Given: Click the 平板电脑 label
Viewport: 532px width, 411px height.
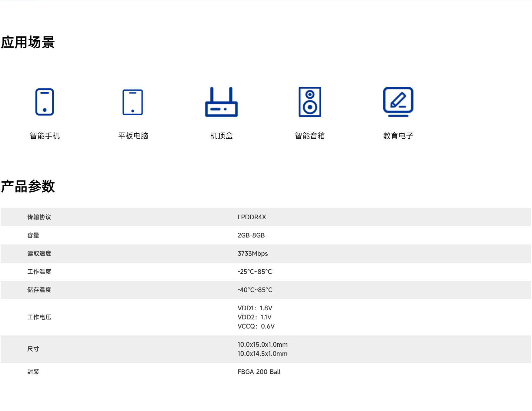Looking at the screenshot, I should (133, 136).
